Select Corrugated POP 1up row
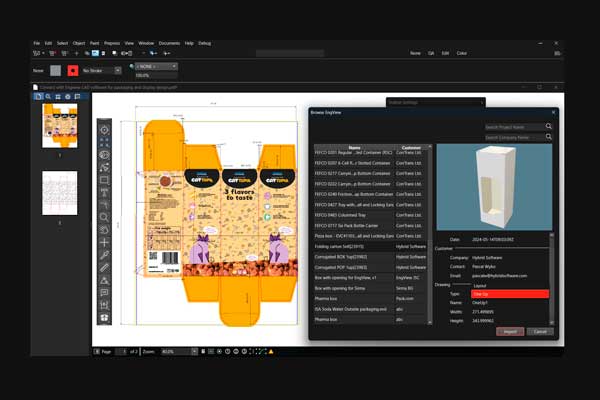 pos(370,267)
